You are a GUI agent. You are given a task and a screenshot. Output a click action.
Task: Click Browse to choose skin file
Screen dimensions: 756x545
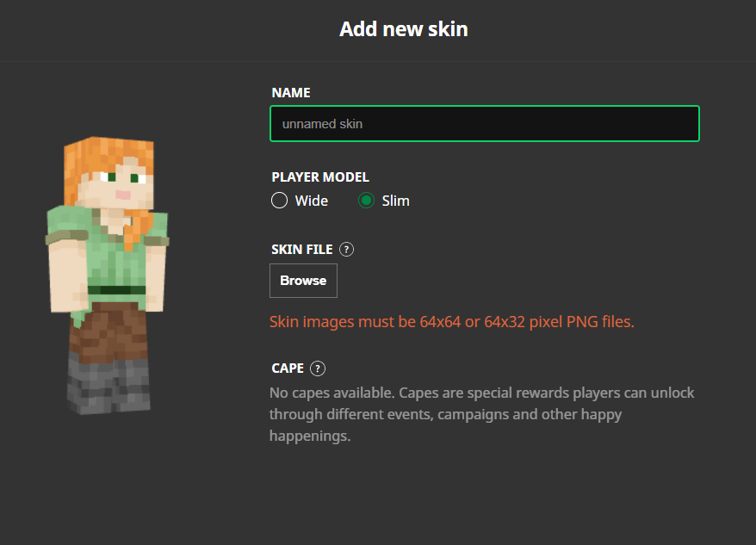[x=303, y=281]
